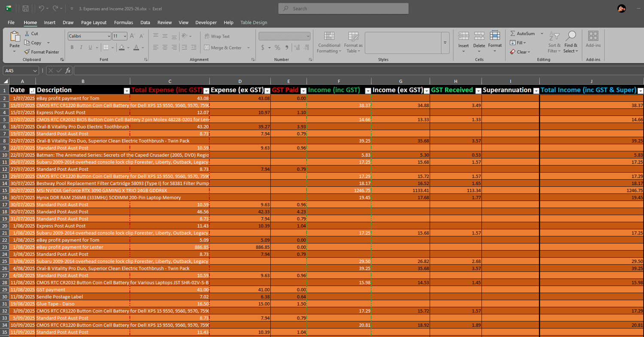Expand the cell Styles gallery
The image size is (644, 337).
(445, 43)
